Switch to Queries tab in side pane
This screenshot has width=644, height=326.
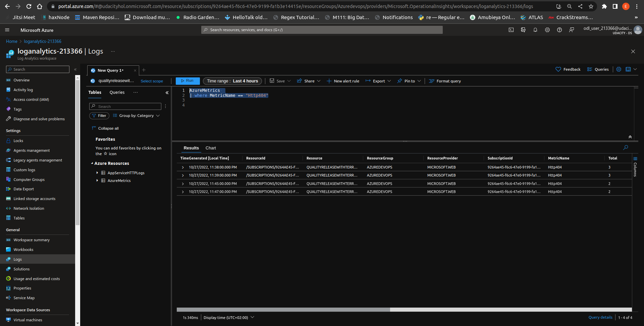coord(117,92)
